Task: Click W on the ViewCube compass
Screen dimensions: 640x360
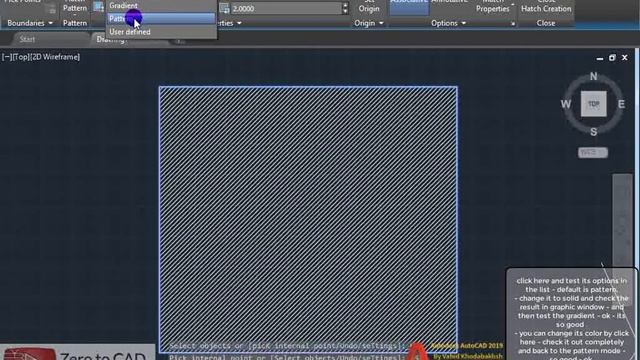Action: pos(566,104)
